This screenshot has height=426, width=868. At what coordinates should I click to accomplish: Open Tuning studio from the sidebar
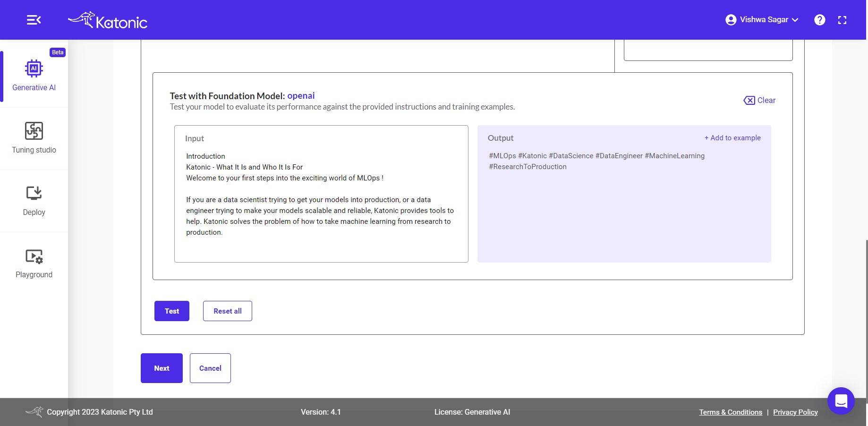[x=34, y=138]
